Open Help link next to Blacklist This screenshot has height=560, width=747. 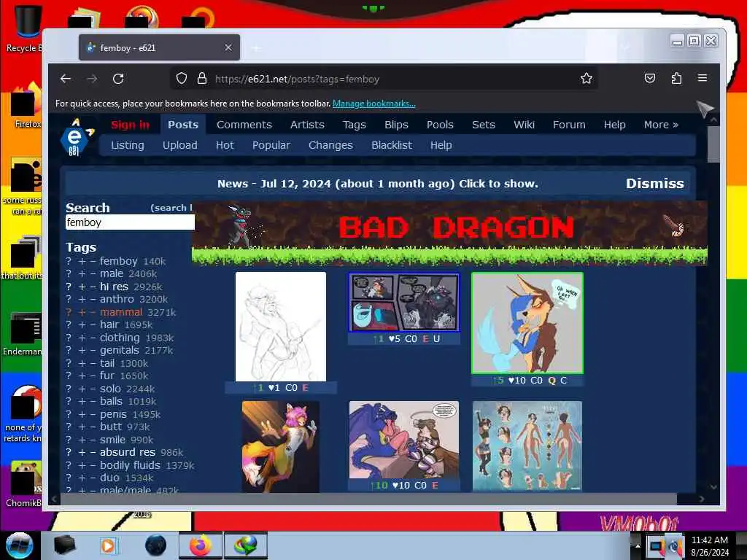tap(441, 145)
